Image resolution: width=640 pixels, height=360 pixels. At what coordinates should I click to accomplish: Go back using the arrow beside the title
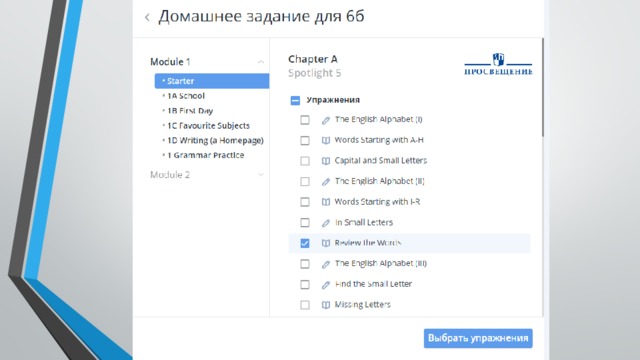click(x=147, y=17)
